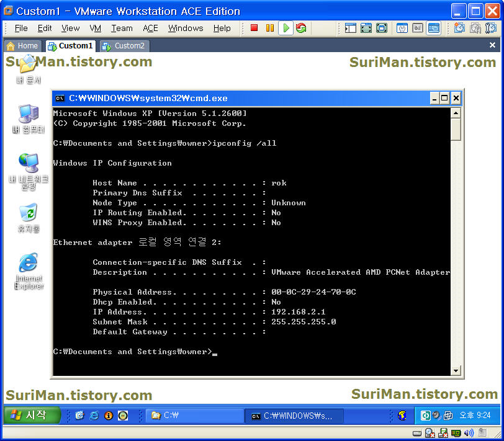
Task: Click the cmd scrollbar down arrow
Action: [456, 370]
